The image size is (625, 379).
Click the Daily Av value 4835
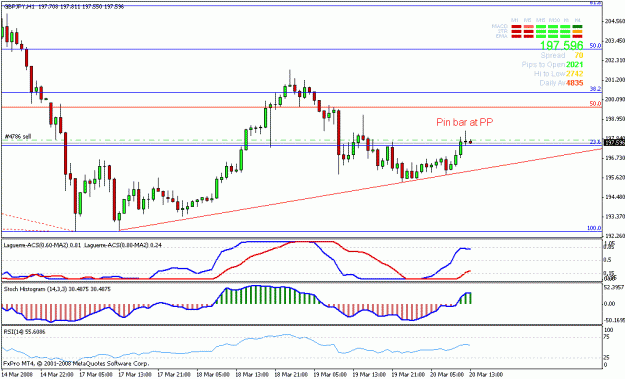pyautogui.click(x=574, y=83)
